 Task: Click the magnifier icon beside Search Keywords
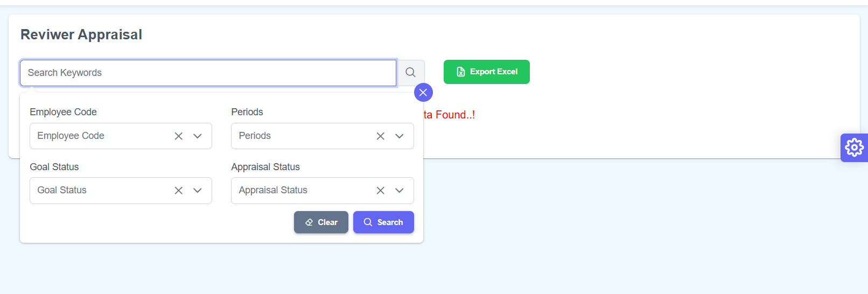410,72
